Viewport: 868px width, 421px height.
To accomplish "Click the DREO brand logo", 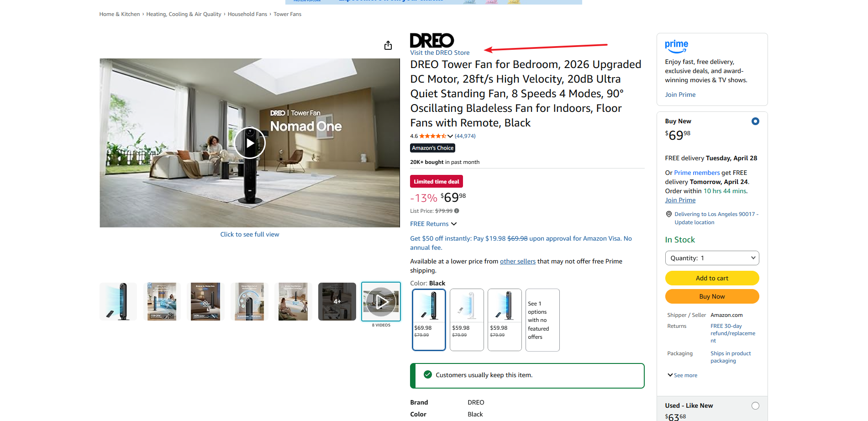I will (x=432, y=41).
